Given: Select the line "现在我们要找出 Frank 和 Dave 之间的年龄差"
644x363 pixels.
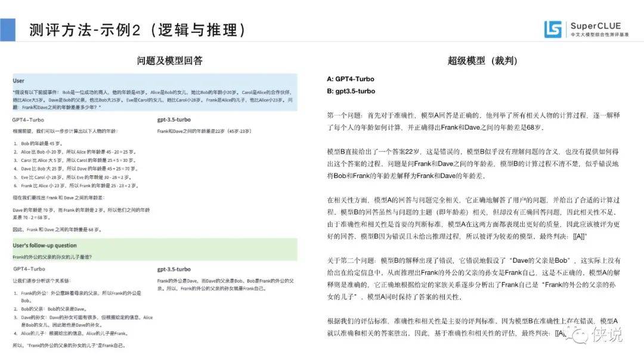Looking at the screenshot, I should pos(58,198).
